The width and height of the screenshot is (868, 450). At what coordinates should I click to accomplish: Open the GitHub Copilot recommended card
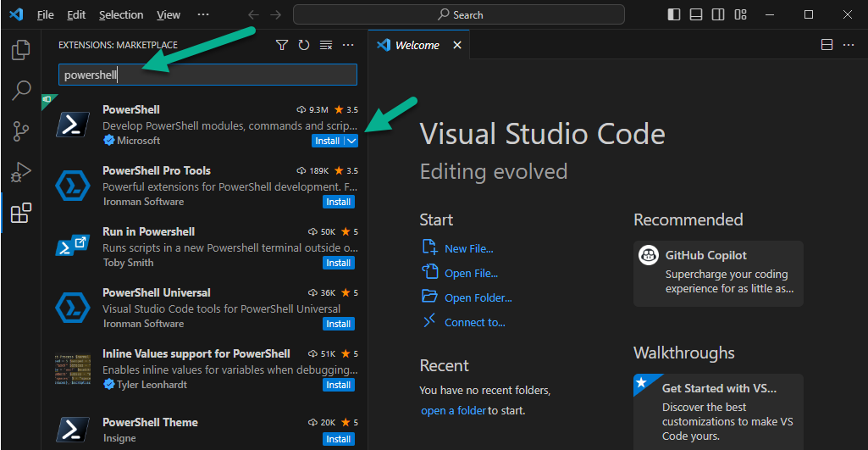718,273
